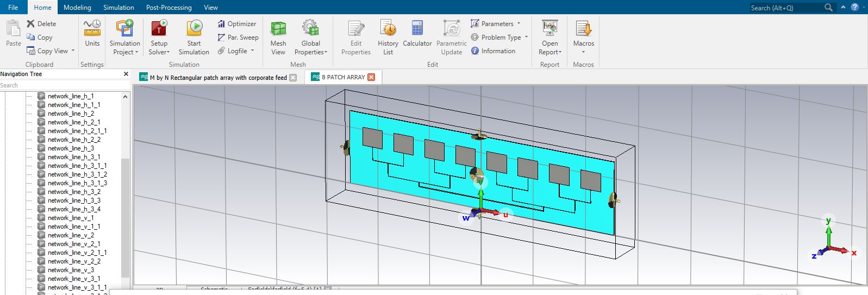This screenshot has width=868, height=295.
Task: Select network_line_h_2_1_1 in the tree
Action: [77, 131]
